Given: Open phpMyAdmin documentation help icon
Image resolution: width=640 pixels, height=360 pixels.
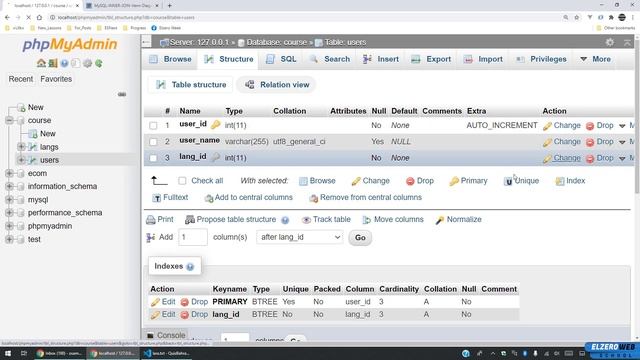Looking at the screenshot, I should tap(64, 63).
